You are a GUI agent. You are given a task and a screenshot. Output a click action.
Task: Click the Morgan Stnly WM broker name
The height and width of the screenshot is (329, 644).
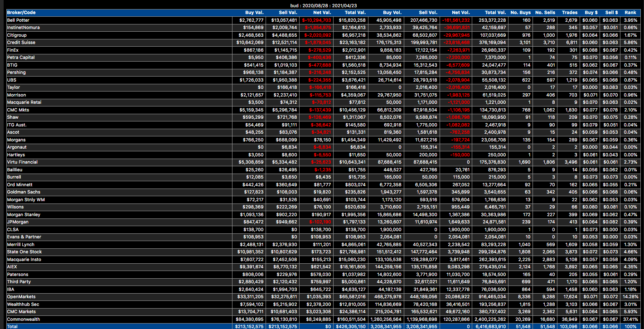[25, 199]
